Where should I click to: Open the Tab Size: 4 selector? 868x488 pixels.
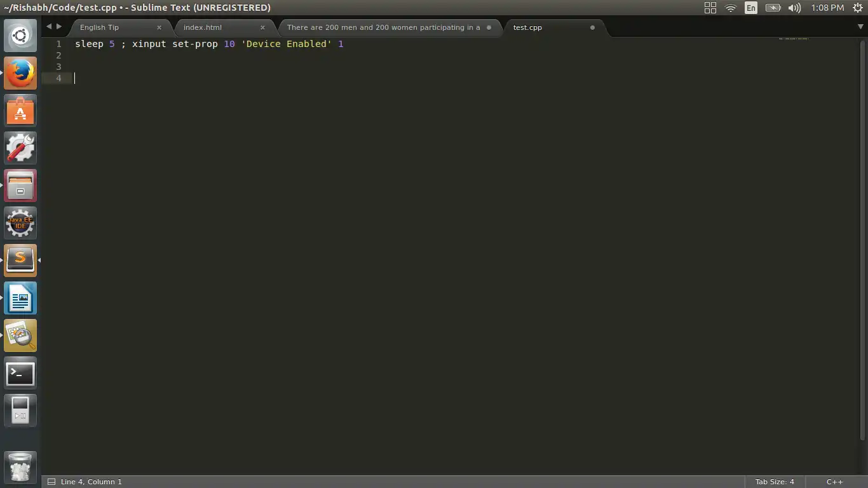[x=775, y=482]
